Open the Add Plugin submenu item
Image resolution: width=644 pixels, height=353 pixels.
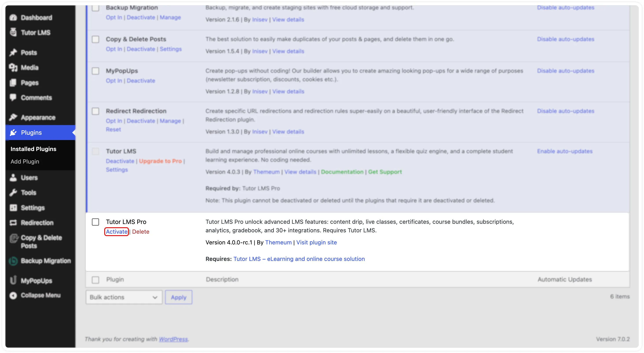click(x=25, y=162)
